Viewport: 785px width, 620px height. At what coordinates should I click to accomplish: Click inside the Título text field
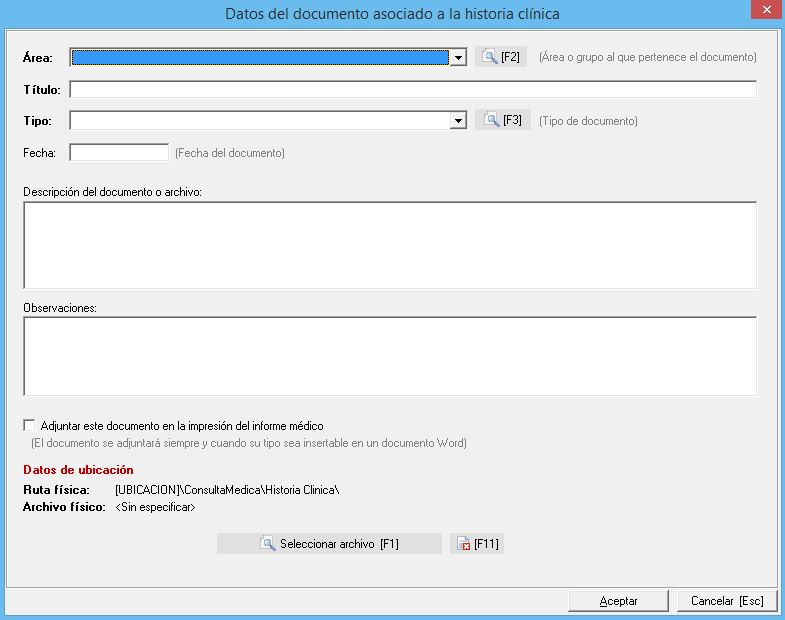click(413, 90)
